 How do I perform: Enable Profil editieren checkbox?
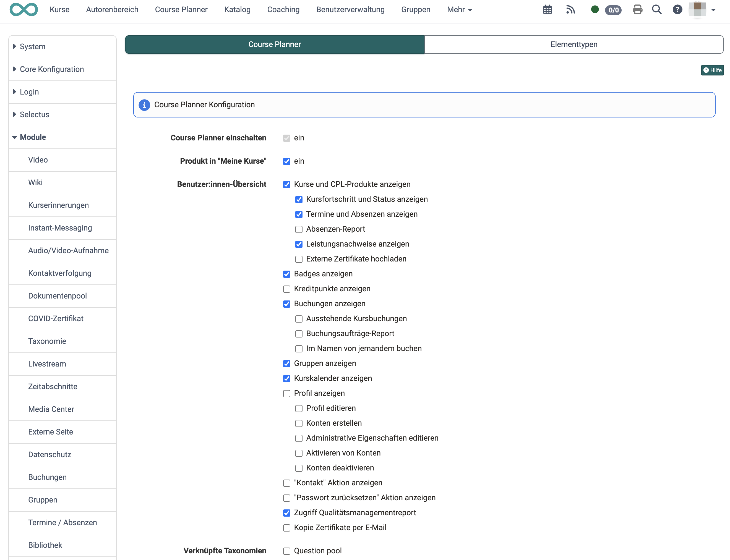coord(299,408)
